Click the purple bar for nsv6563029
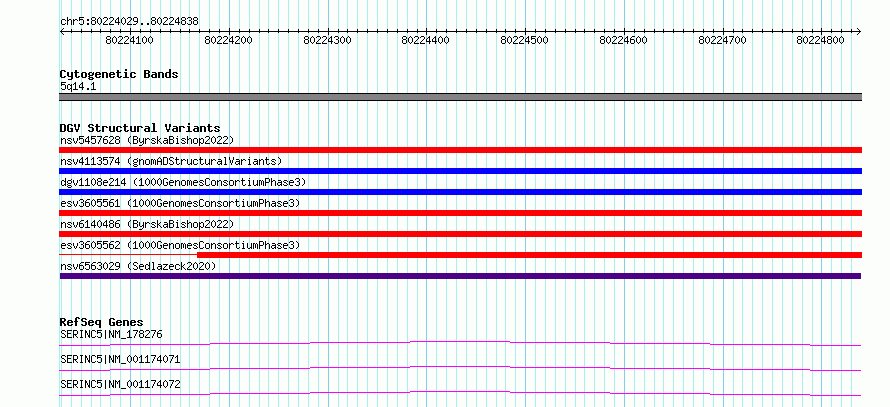This screenshot has width=890, height=407. pos(460,276)
